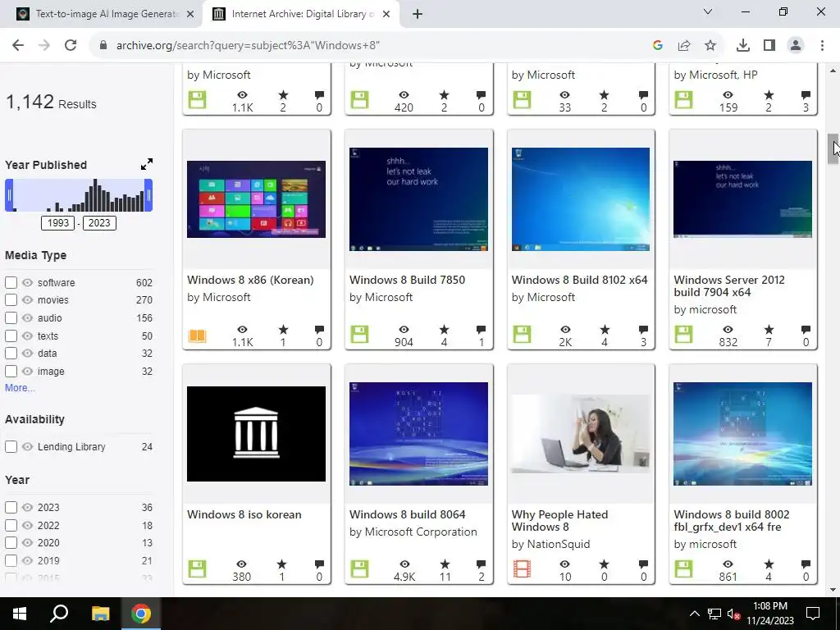This screenshot has width=840, height=630.
Task: Click the address bar URL
Action: click(248, 46)
